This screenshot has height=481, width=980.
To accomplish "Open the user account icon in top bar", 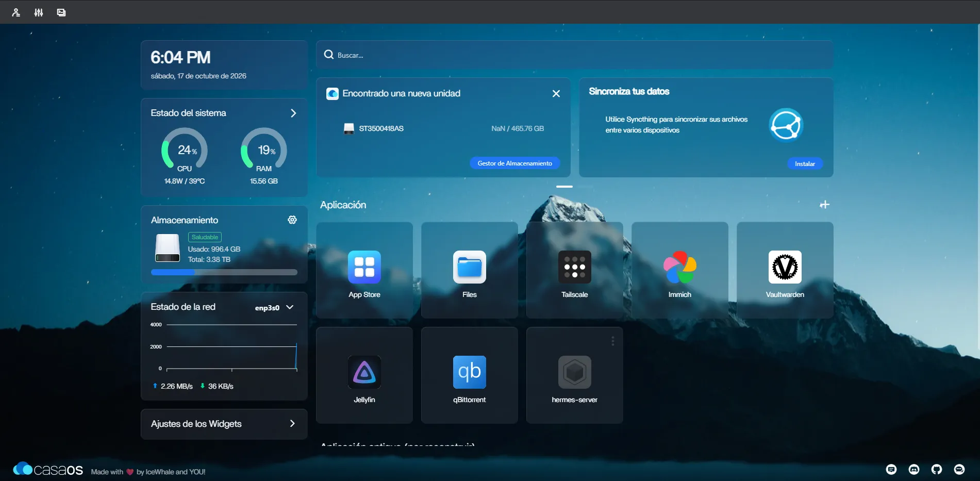I will point(16,12).
